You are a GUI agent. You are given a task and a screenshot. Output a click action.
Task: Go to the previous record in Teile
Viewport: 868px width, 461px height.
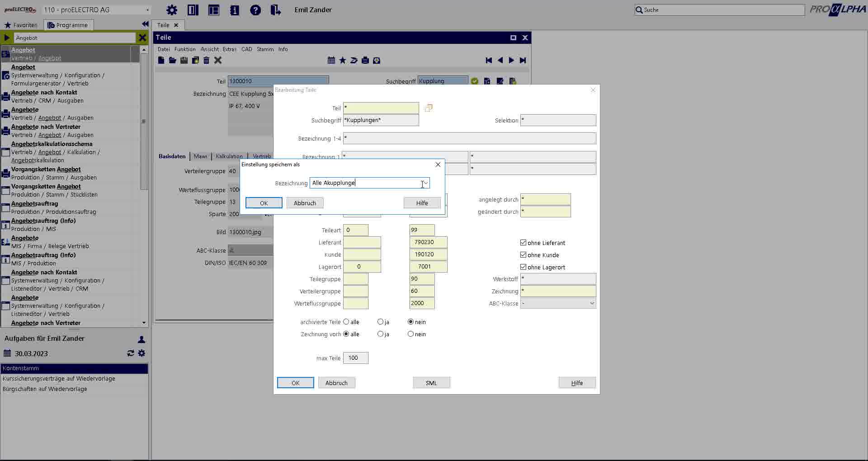500,60
